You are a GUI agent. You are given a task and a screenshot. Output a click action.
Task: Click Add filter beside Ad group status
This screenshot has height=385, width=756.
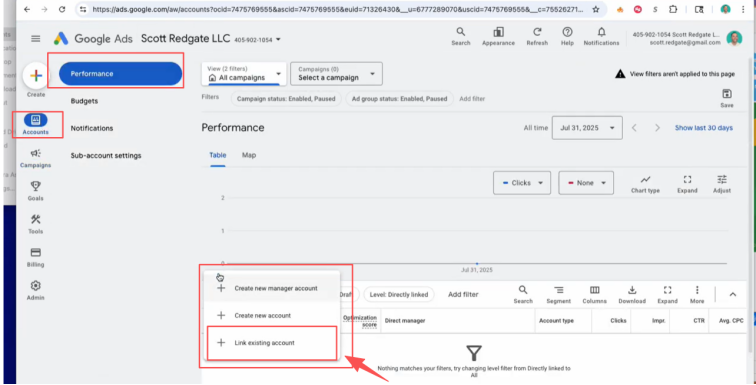(x=472, y=99)
